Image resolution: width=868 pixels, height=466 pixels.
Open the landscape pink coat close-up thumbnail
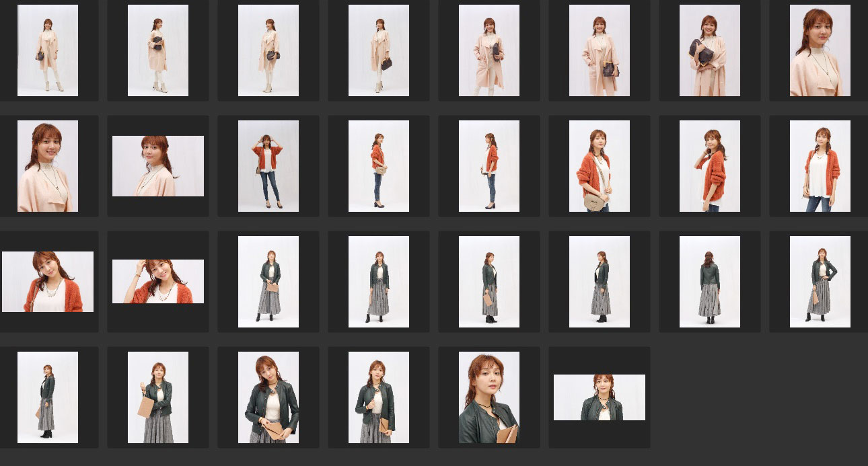(158, 166)
